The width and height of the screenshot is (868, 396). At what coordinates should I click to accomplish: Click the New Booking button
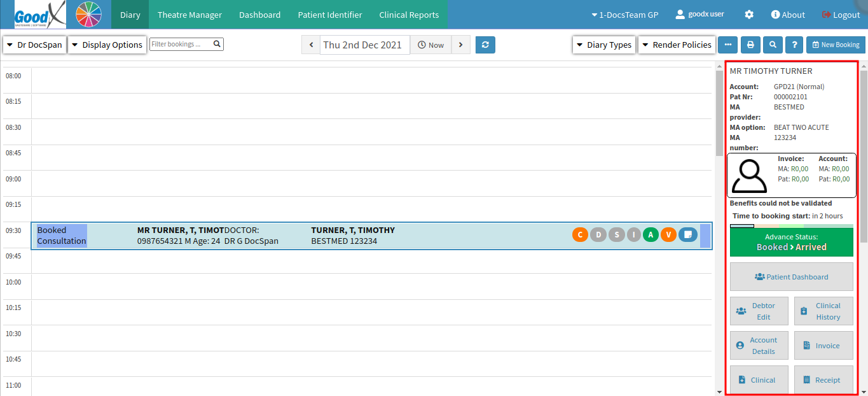(x=835, y=45)
